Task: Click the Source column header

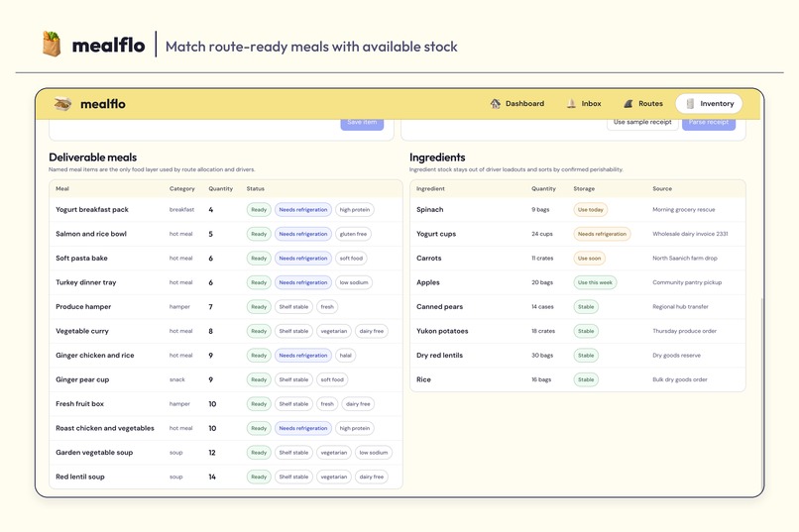Action: pos(662,188)
